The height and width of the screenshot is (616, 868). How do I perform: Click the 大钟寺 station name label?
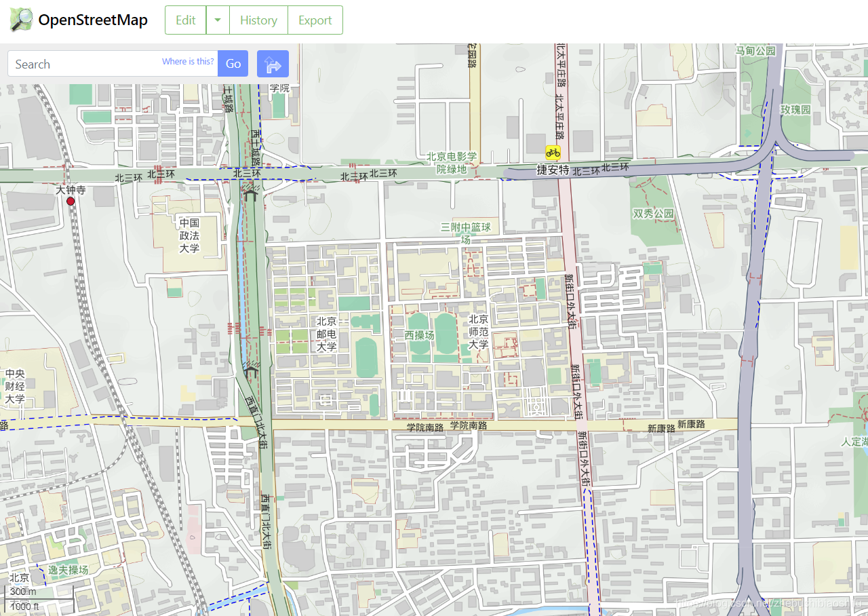pyautogui.click(x=71, y=191)
